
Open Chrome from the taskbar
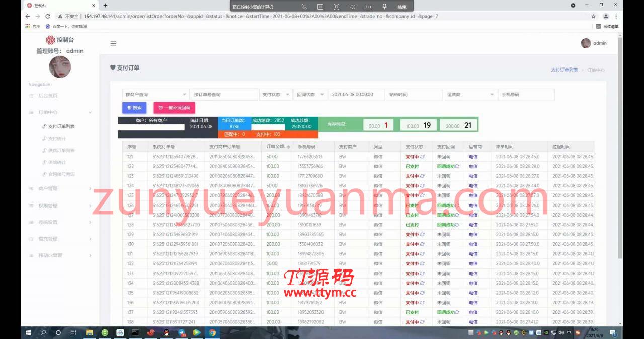(x=212, y=333)
